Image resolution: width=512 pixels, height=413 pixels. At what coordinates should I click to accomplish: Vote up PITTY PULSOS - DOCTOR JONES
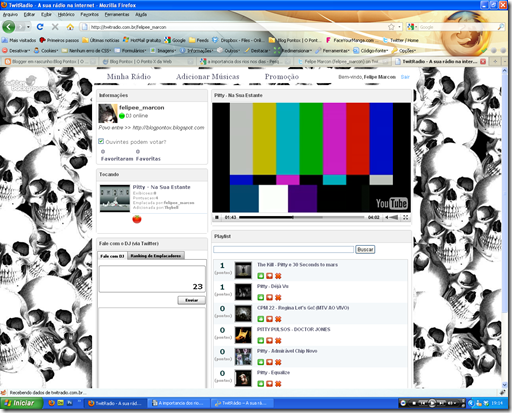261,341
